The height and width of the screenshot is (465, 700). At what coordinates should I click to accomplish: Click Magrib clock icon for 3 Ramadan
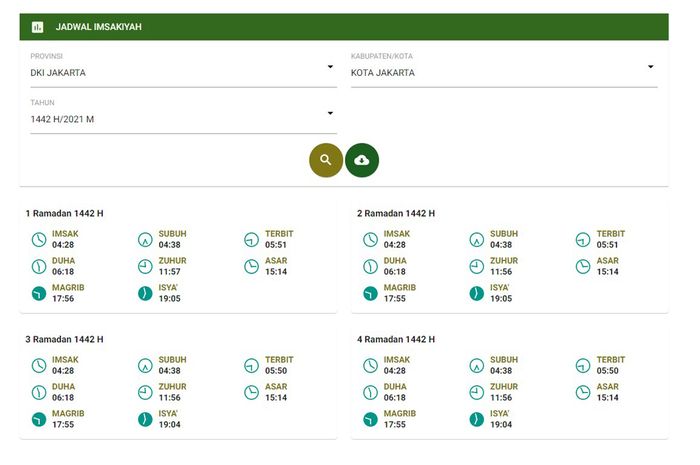point(39,419)
